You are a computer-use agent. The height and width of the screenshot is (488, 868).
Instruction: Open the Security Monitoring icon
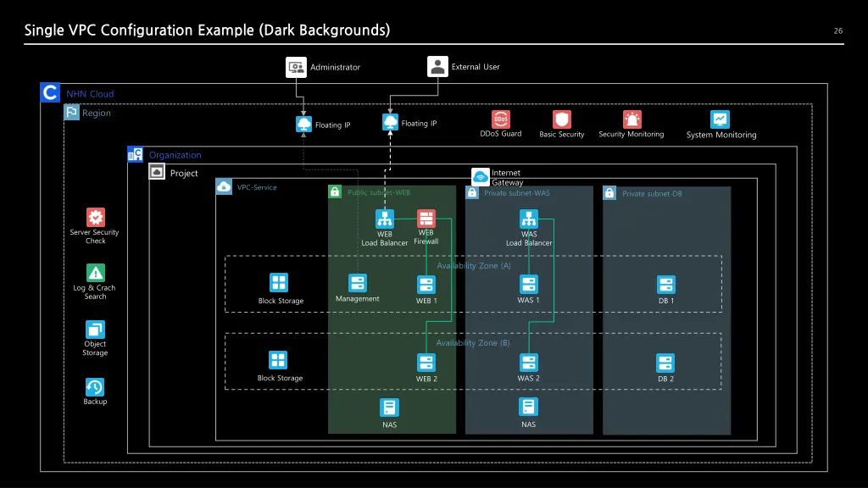point(632,119)
